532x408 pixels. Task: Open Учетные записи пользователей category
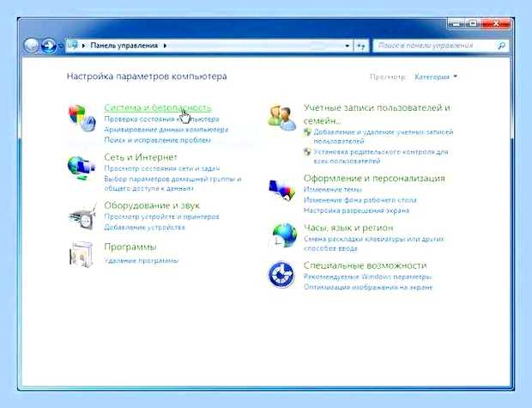click(x=377, y=113)
